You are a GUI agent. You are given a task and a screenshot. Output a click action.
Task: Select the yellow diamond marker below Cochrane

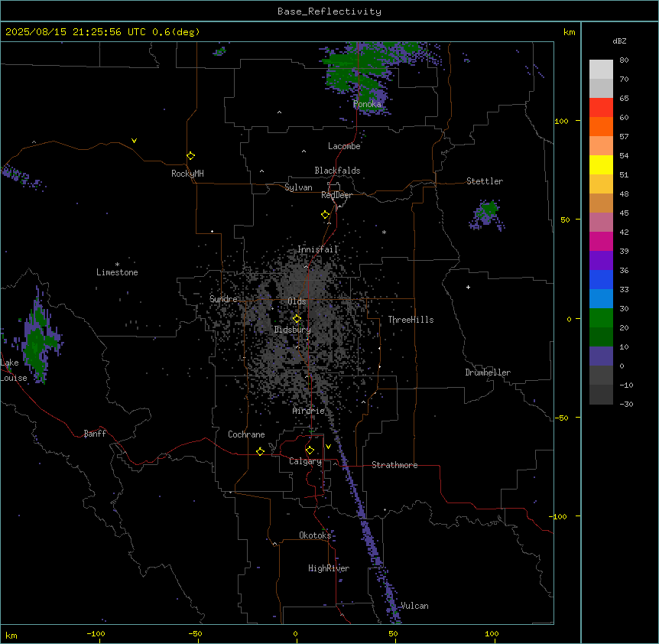(x=260, y=451)
